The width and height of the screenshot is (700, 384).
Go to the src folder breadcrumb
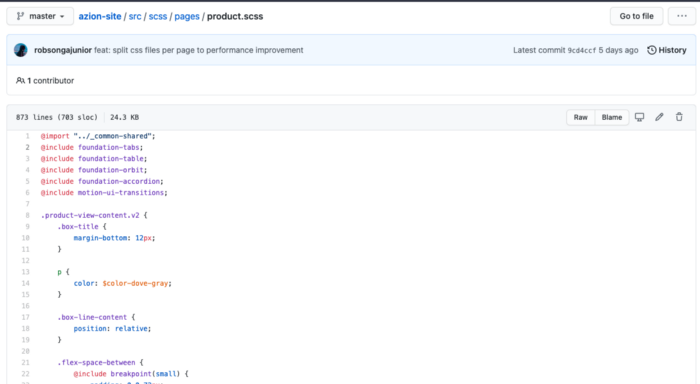pos(135,17)
